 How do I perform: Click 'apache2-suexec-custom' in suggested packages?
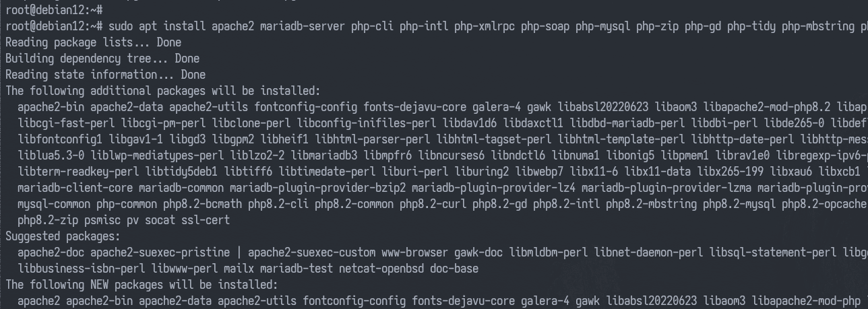point(311,252)
